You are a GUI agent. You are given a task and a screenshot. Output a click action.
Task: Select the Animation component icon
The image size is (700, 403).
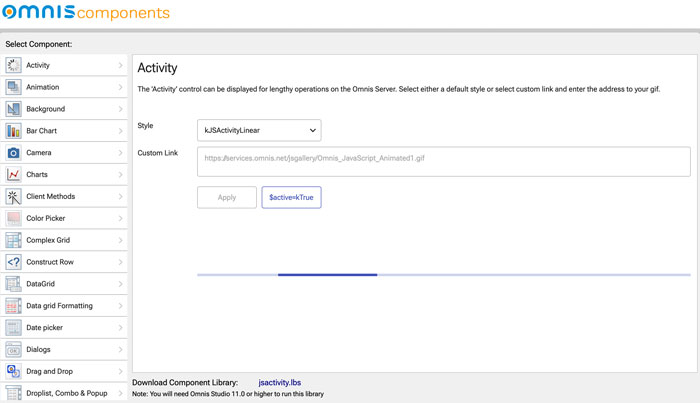point(13,87)
